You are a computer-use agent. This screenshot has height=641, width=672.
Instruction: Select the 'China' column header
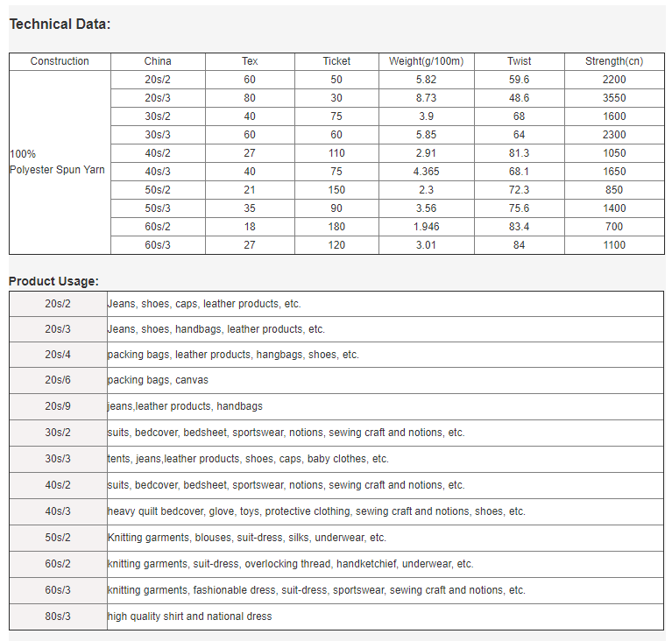158,61
